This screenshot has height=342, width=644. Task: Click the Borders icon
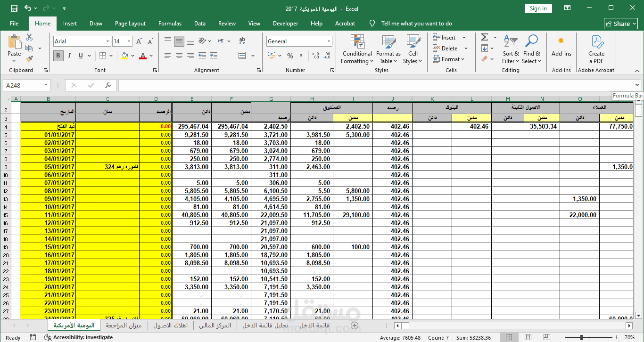point(102,56)
